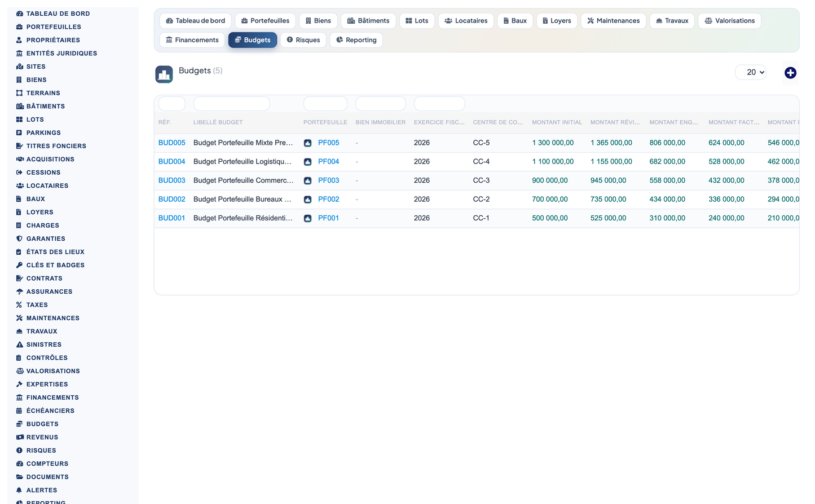Open portfolio PF004 link
The width and height of the screenshot is (815, 504).
pos(328,161)
